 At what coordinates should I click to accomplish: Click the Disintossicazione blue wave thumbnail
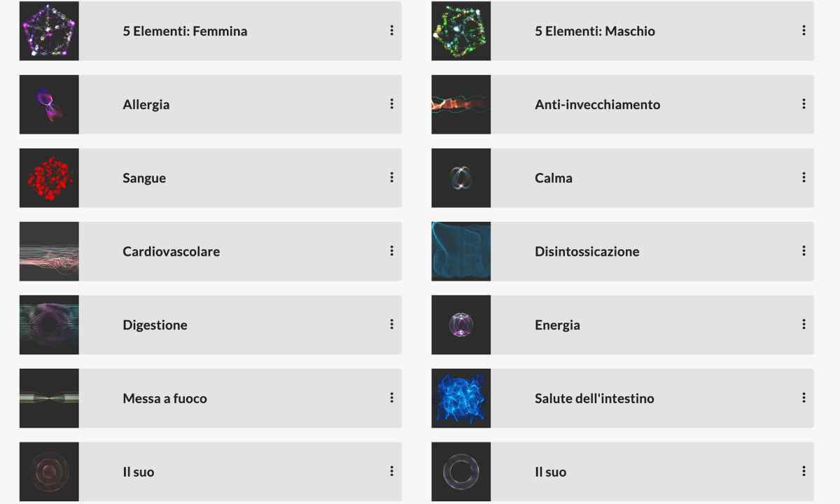click(461, 251)
